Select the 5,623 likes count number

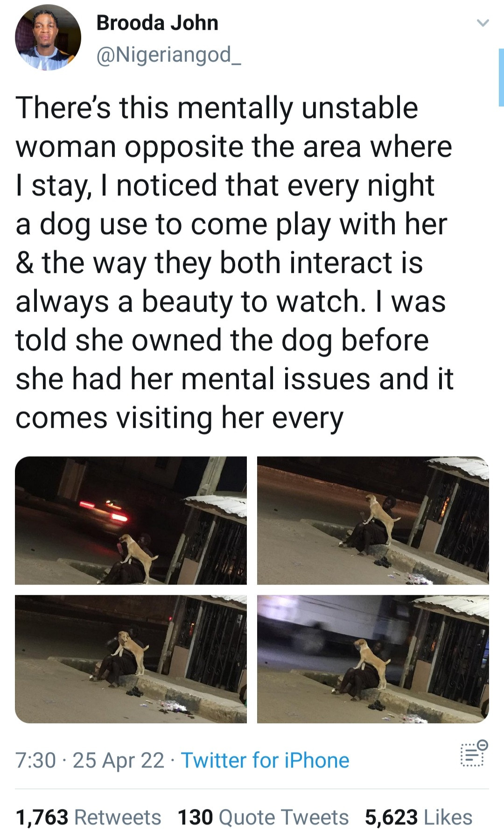click(x=391, y=817)
